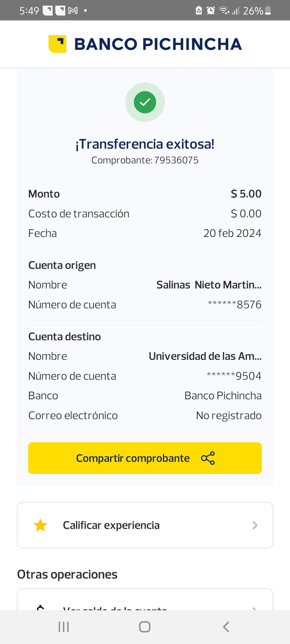Tap truncated origin name Salinas Nieto Martin
This screenshot has height=644, width=290.
209,285
